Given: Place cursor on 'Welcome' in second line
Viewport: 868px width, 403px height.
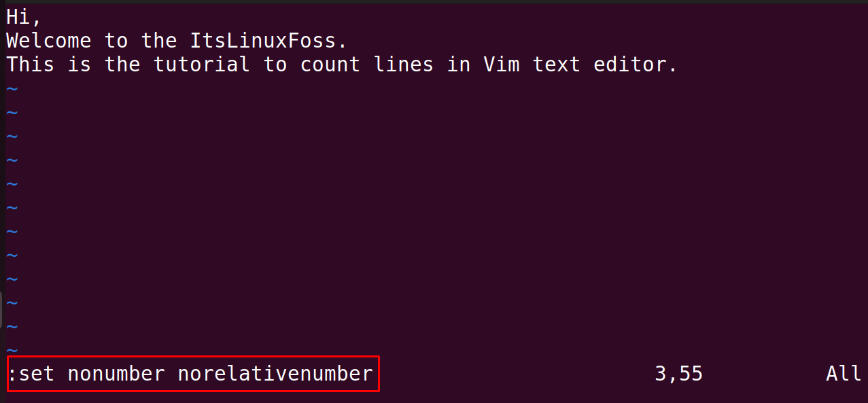Looking at the screenshot, I should 49,41.
